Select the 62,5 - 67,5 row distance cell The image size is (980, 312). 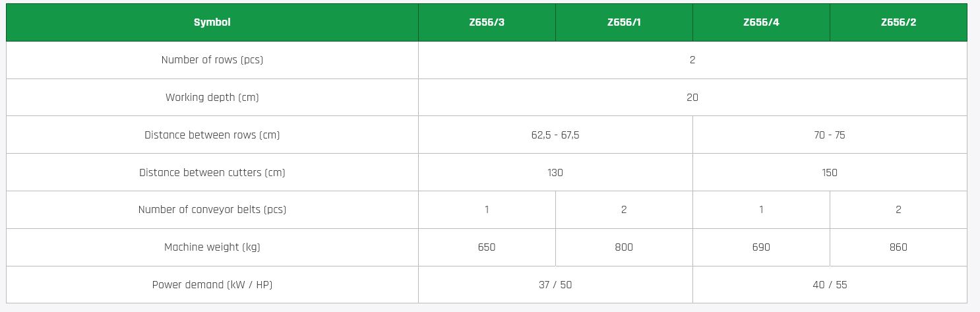coord(555,135)
